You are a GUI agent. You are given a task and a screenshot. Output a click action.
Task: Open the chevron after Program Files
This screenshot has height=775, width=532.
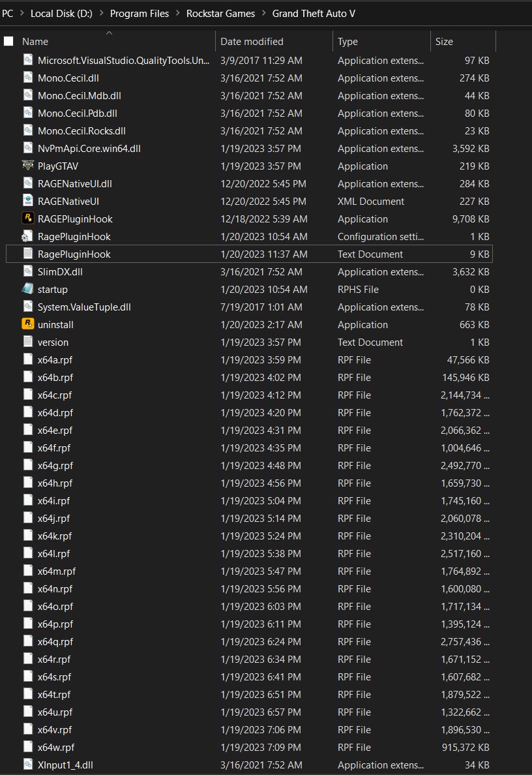177,14
